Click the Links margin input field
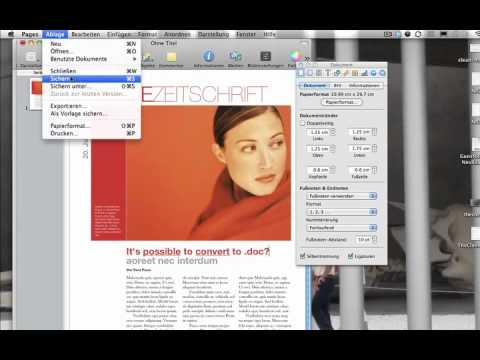This screenshot has width=480, height=360. pos(318,132)
